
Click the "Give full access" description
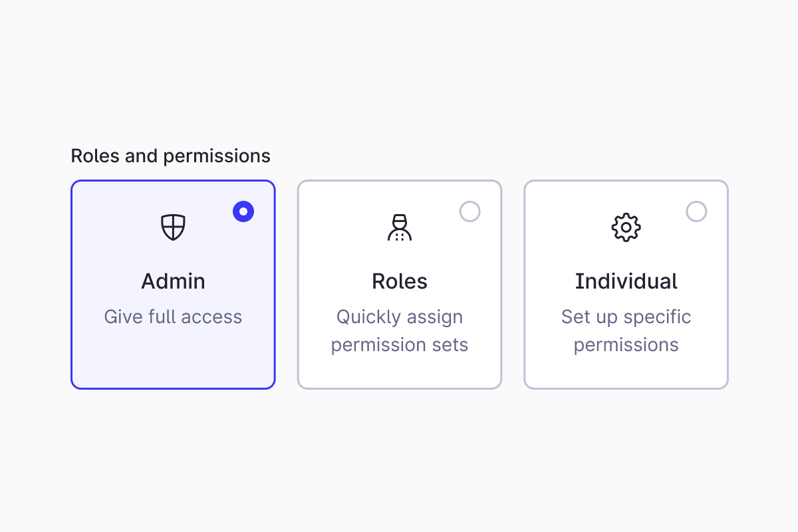point(173,317)
